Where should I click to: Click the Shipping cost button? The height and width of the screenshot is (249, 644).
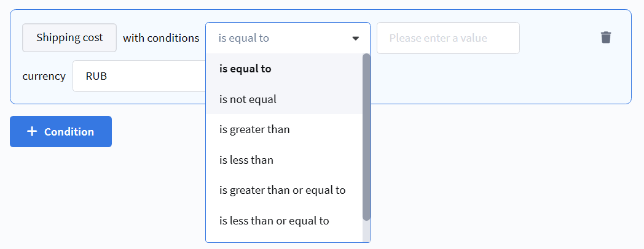[x=69, y=37]
